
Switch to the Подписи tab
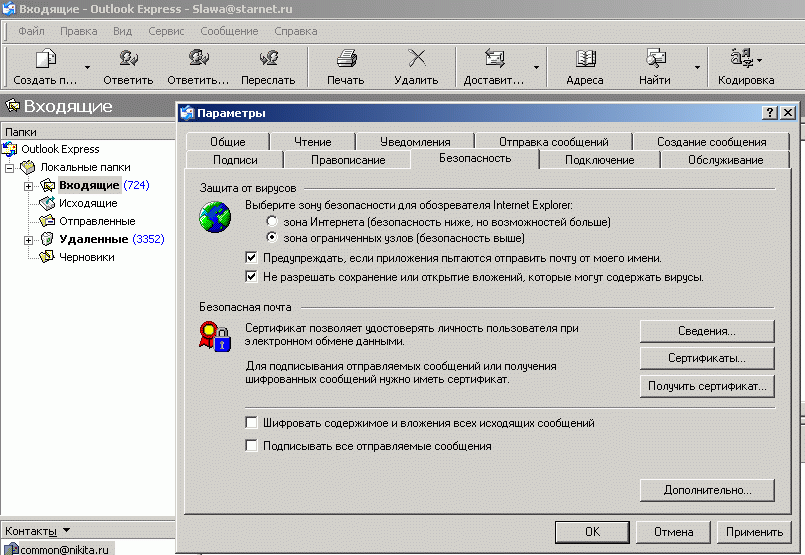coord(235,160)
